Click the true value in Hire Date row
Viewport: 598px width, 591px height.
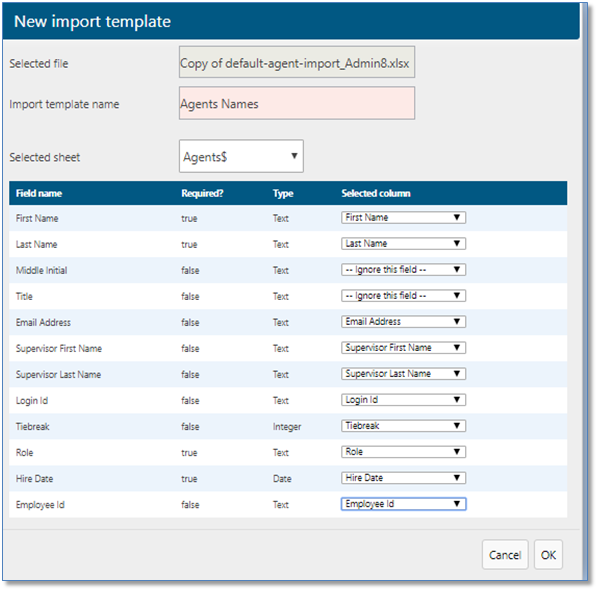(189, 479)
